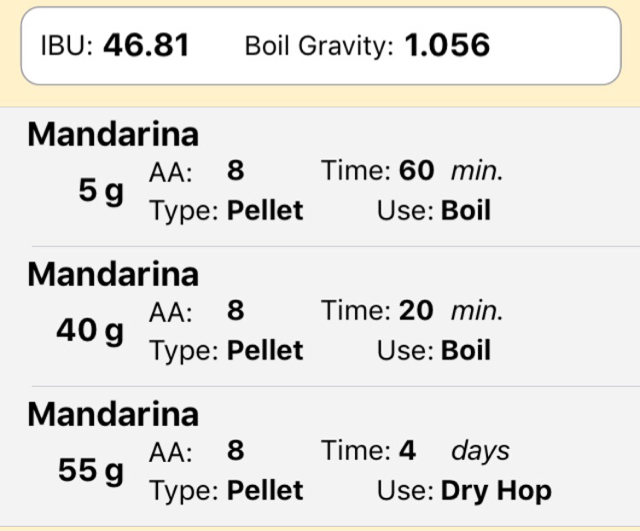Select the 55 g hop amount
640x531 pixels.
coord(90,471)
